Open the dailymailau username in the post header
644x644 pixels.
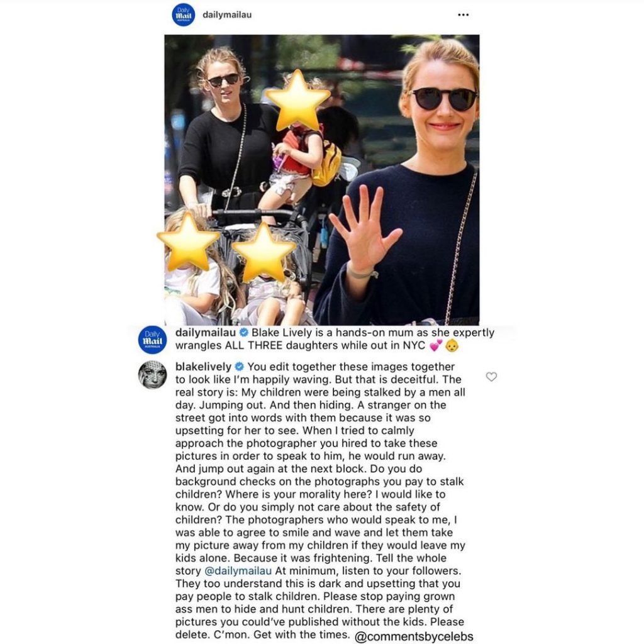(227, 15)
